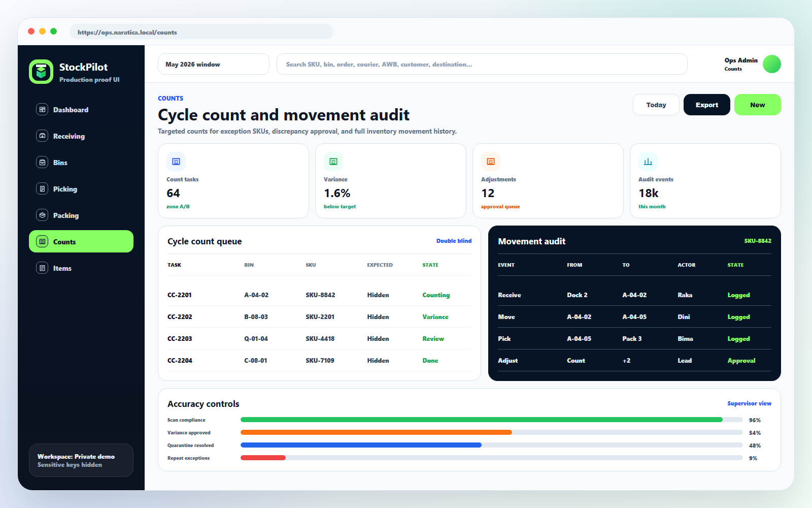
Task: Open the Double blind link
Action: tap(454, 241)
